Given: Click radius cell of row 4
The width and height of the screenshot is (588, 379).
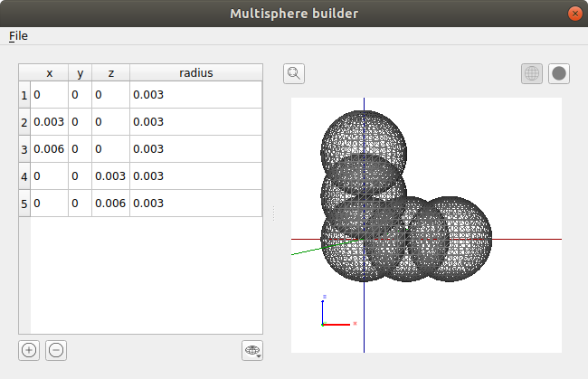Looking at the screenshot, I should (196, 176).
